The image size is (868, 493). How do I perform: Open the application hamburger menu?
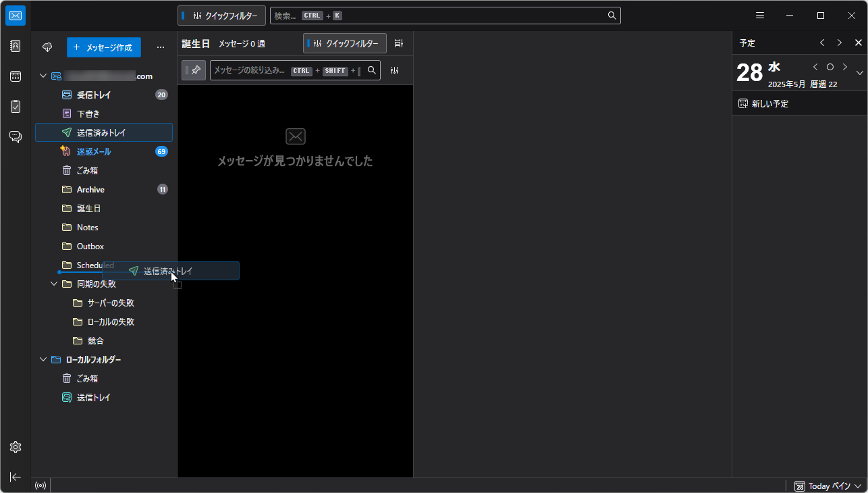(x=759, y=15)
